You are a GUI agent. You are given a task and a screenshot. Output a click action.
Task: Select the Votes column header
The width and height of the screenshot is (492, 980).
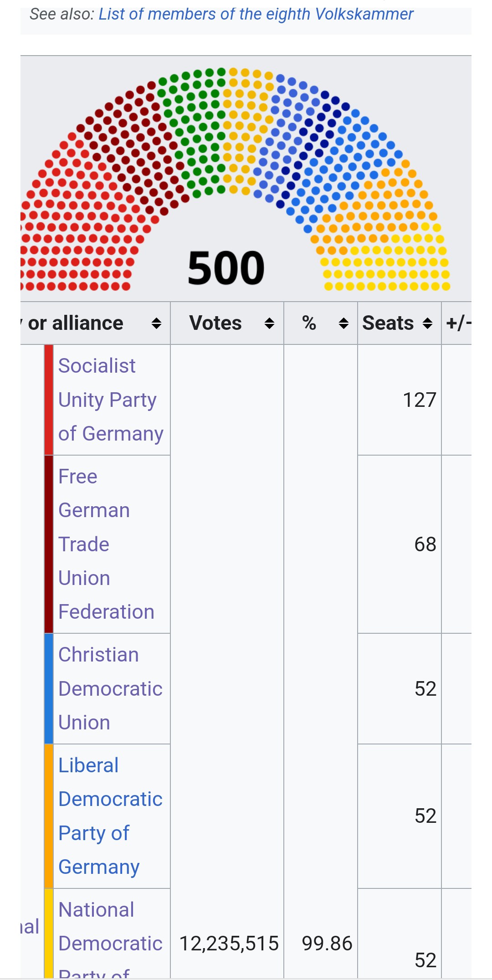click(227, 323)
